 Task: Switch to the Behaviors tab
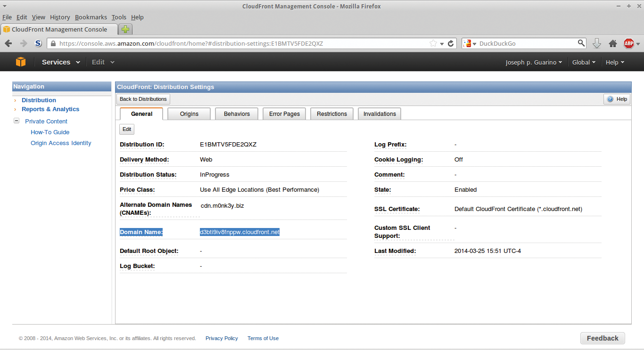tap(237, 114)
